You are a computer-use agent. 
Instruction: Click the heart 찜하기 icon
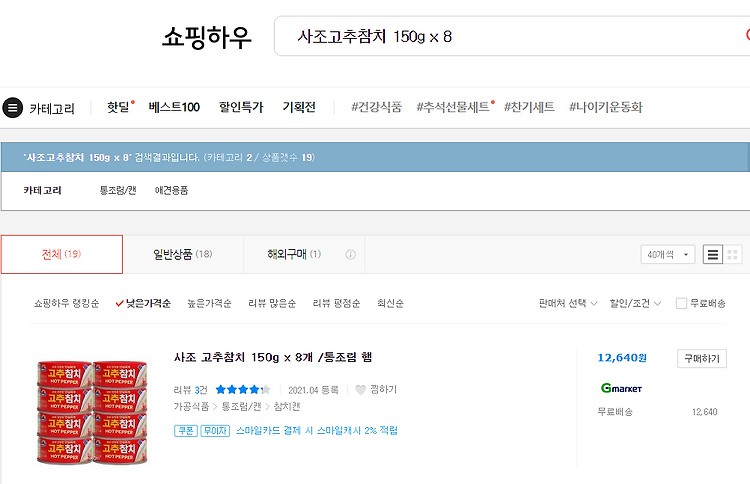(x=361, y=390)
